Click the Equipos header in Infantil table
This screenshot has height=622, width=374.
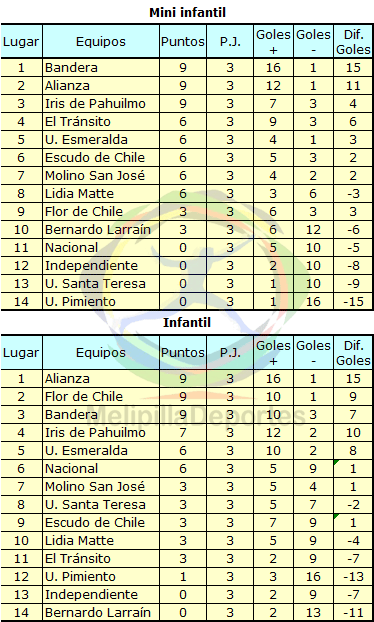coord(101,353)
